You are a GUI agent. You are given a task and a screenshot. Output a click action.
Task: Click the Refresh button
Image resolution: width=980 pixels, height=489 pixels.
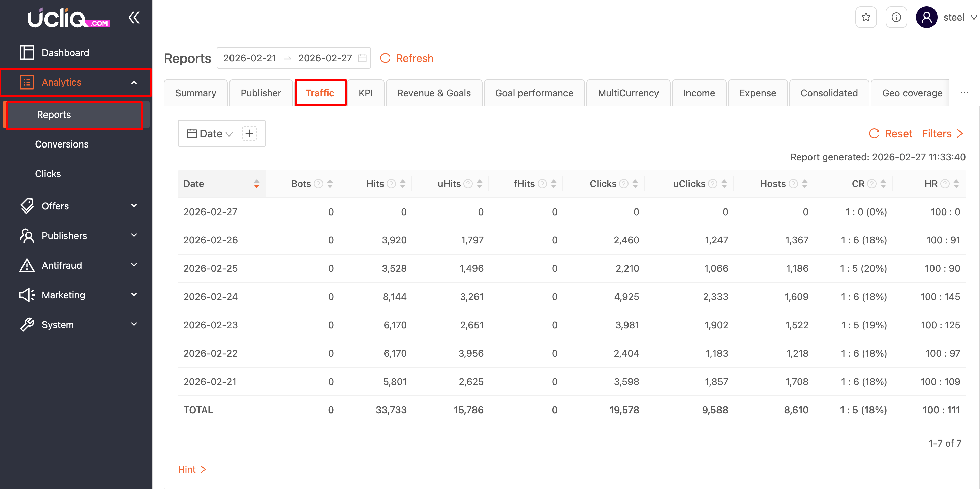coord(407,58)
